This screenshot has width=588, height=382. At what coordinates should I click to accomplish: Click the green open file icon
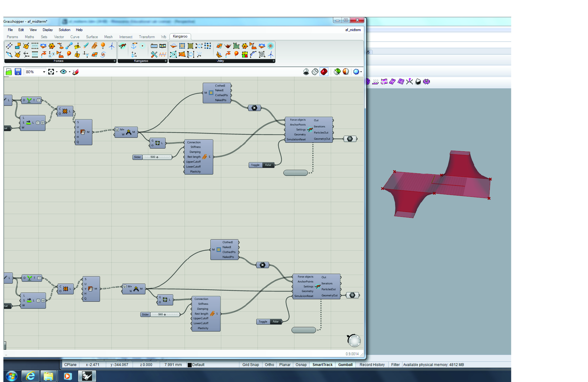coord(9,72)
